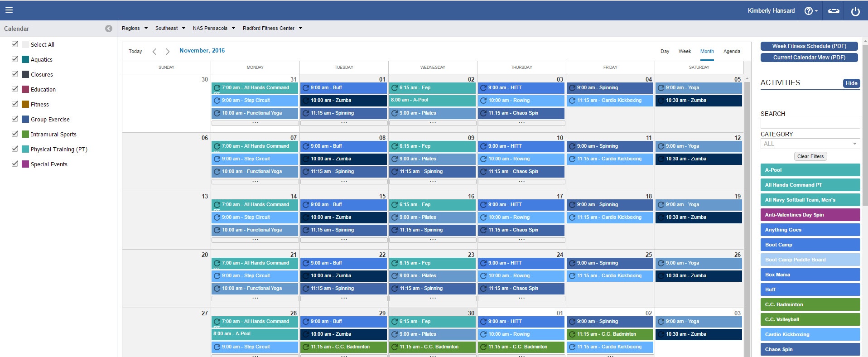Go to previous month arrow
868x357 pixels.
pos(154,51)
